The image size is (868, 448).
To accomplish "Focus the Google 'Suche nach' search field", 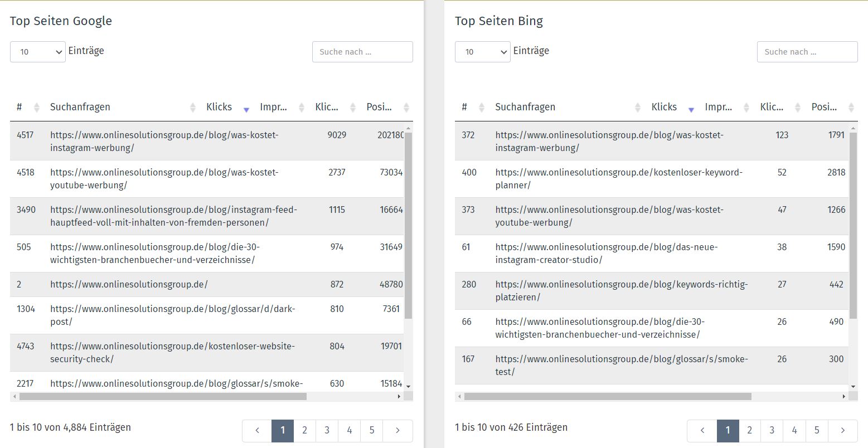I will click(362, 52).
